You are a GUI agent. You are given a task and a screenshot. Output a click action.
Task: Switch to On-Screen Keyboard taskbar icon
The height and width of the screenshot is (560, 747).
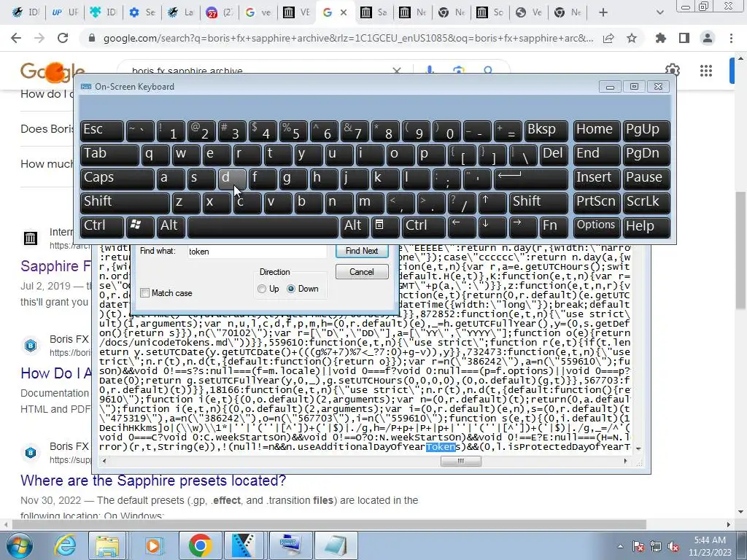290,545
